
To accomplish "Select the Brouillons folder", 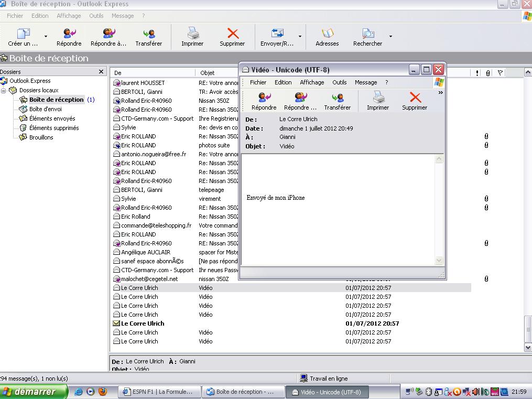I will 41,137.
